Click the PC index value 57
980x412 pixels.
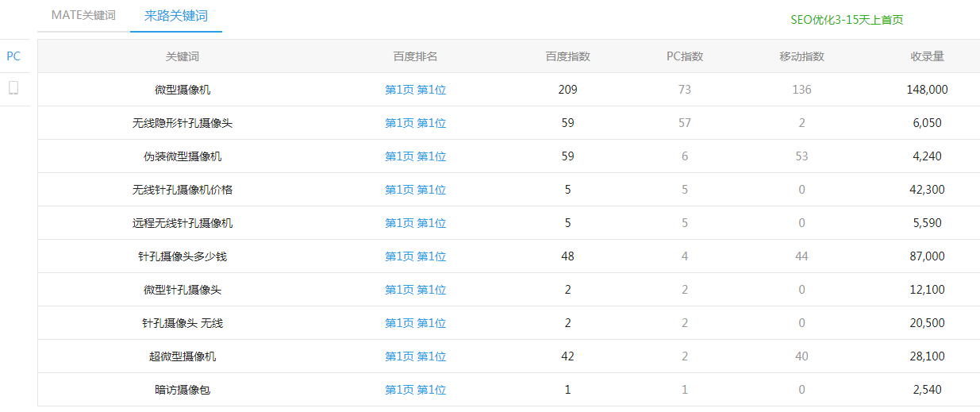tap(685, 123)
